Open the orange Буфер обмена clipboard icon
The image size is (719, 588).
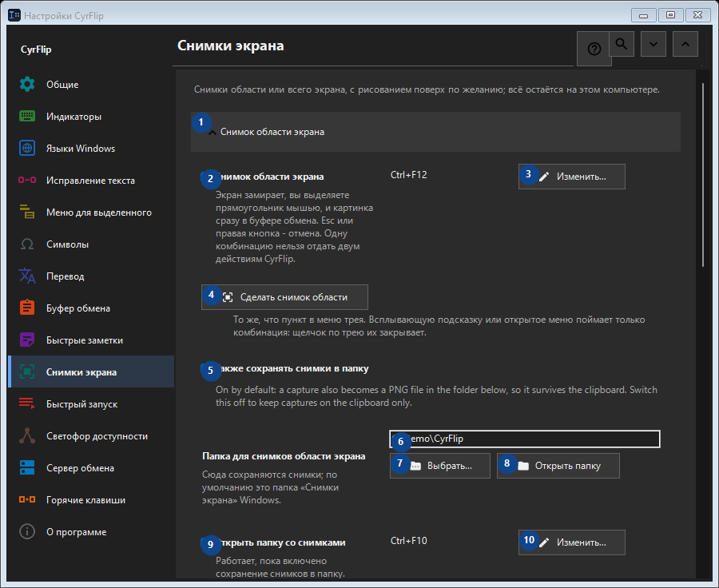27,308
